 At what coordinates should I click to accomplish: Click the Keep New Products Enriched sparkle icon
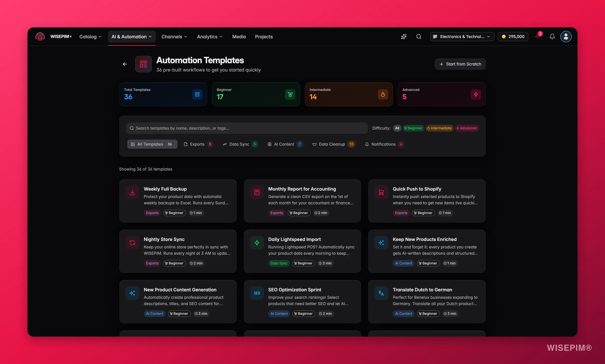pyautogui.click(x=381, y=243)
